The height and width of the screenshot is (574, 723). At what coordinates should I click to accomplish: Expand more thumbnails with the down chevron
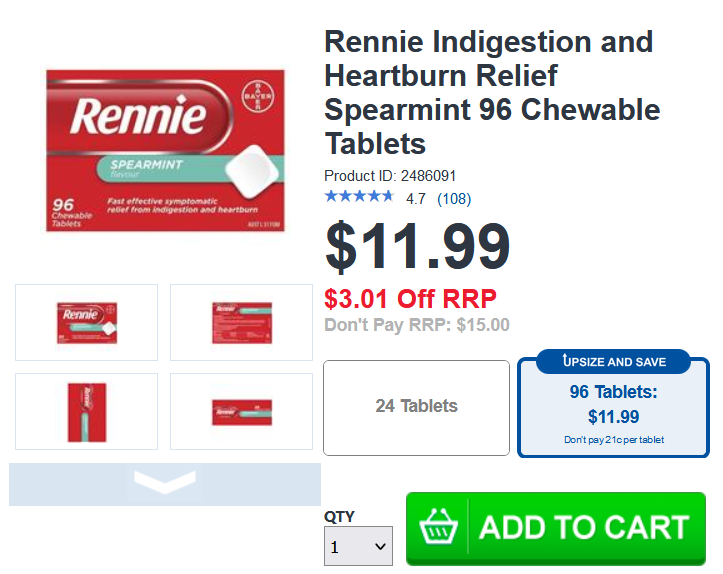165,484
